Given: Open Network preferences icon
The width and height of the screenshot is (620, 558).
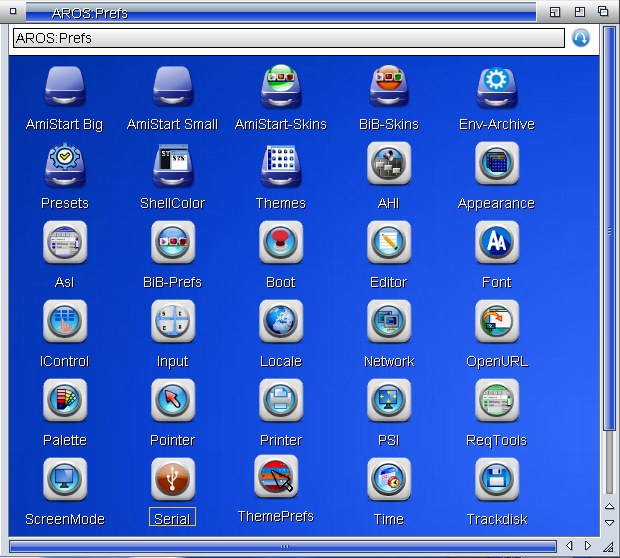Looking at the screenshot, I should click(388, 322).
